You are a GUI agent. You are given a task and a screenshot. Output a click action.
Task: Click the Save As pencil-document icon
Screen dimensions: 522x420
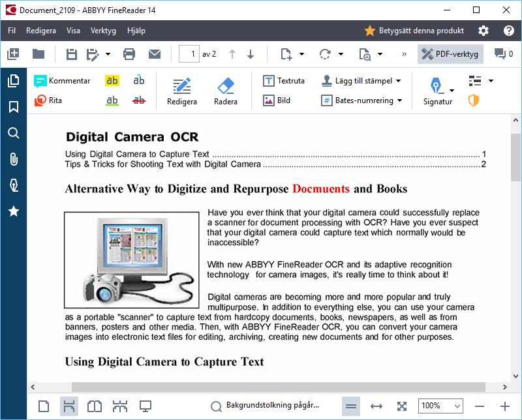coord(92,54)
